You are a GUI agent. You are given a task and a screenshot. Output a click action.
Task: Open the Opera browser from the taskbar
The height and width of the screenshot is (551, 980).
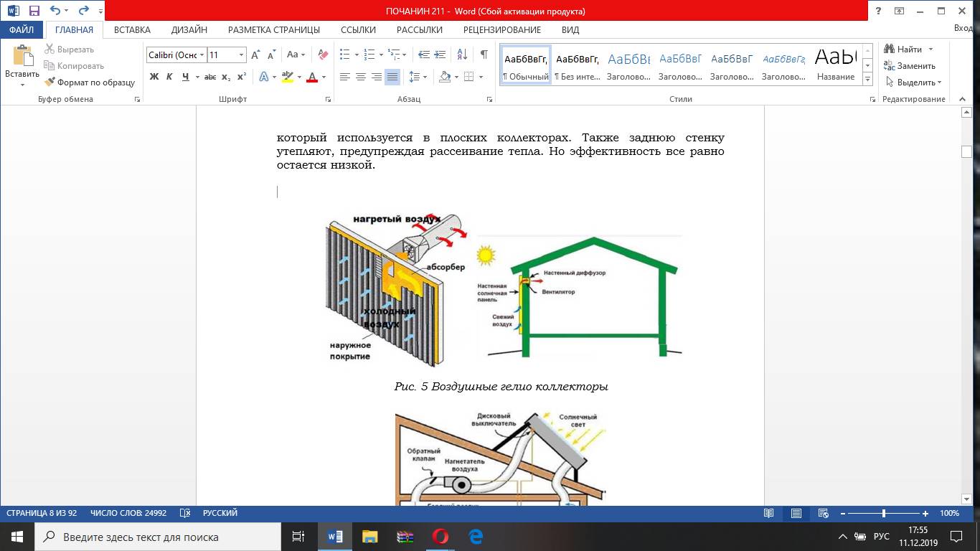coord(440,537)
